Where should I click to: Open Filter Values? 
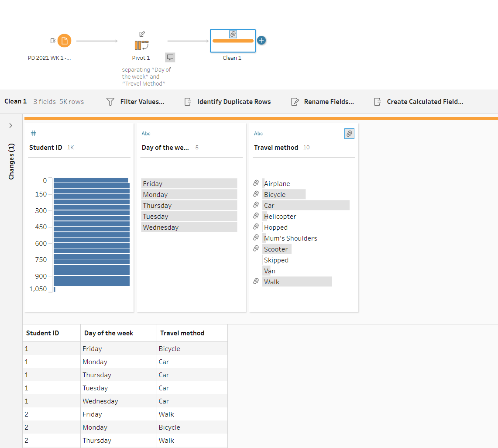pos(135,102)
